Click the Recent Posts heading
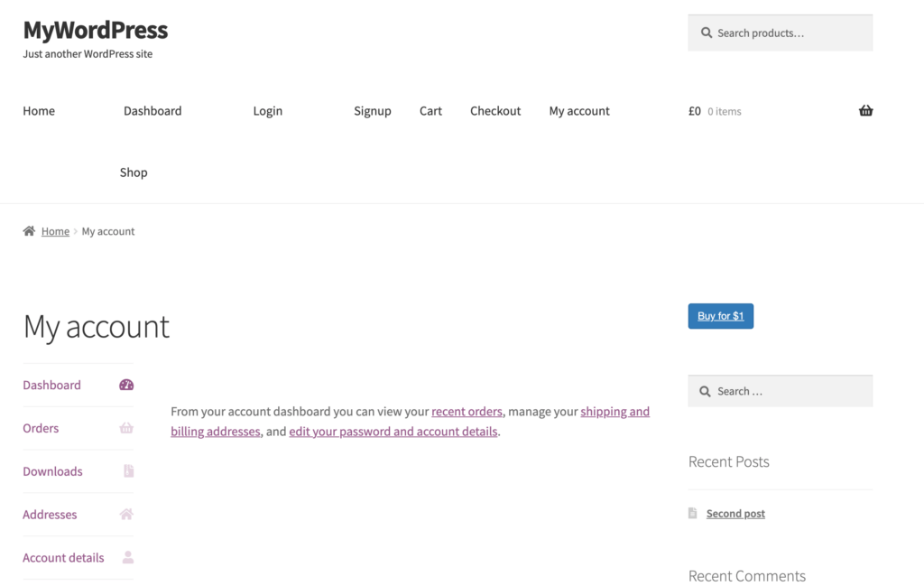 click(729, 461)
